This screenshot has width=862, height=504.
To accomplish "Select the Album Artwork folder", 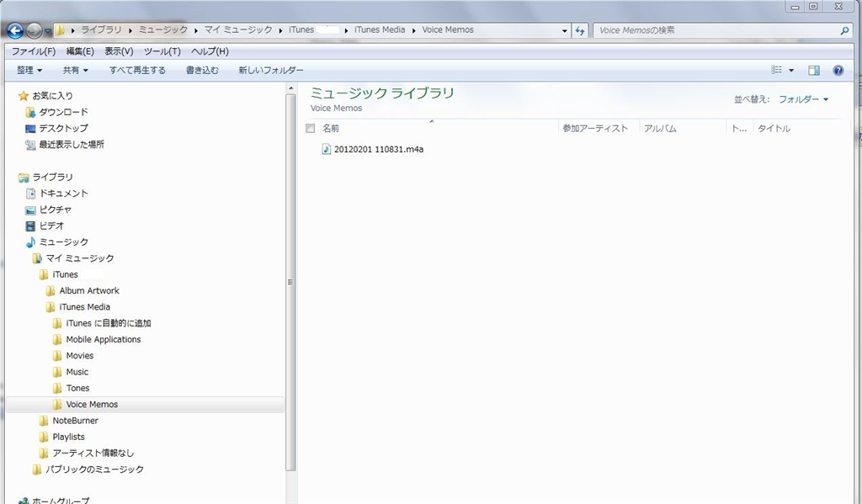I will pyautogui.click(x=88, y=290).
